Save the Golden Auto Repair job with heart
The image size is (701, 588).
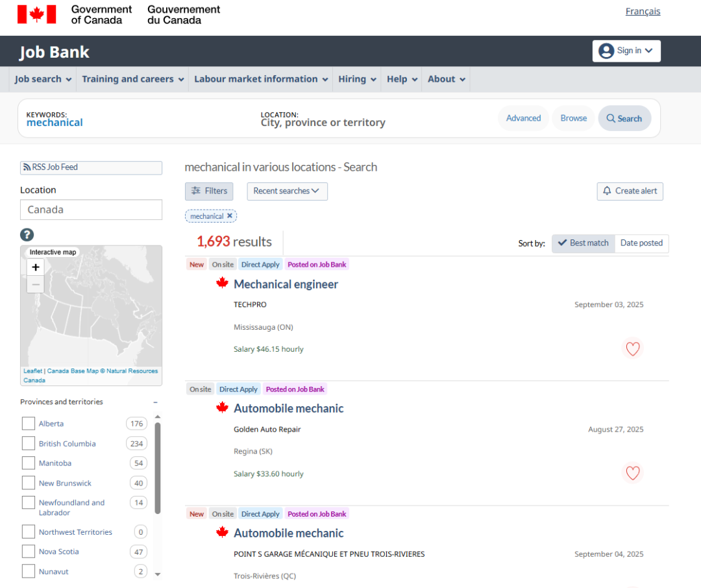[633, 473]
